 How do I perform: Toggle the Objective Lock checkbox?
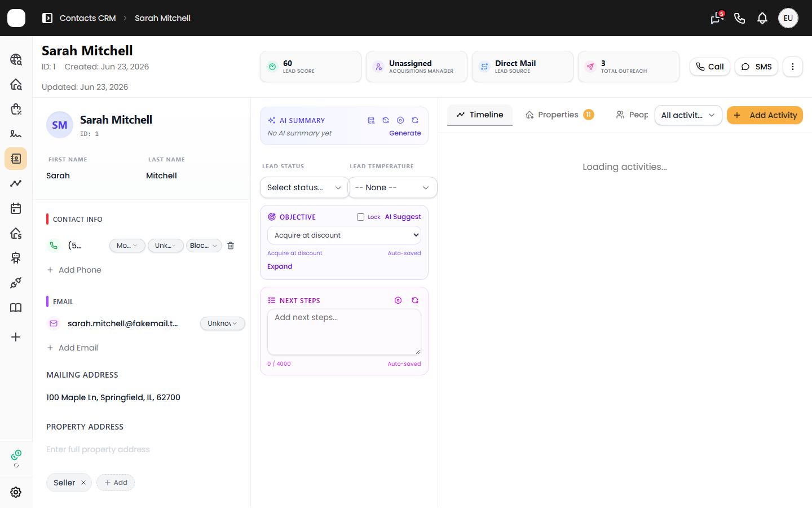coord(360,217)
